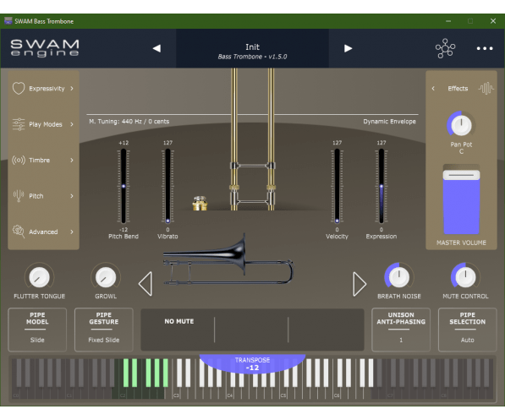
Task: Click the Velocity slider handle
Action: (x=337, y=221)
